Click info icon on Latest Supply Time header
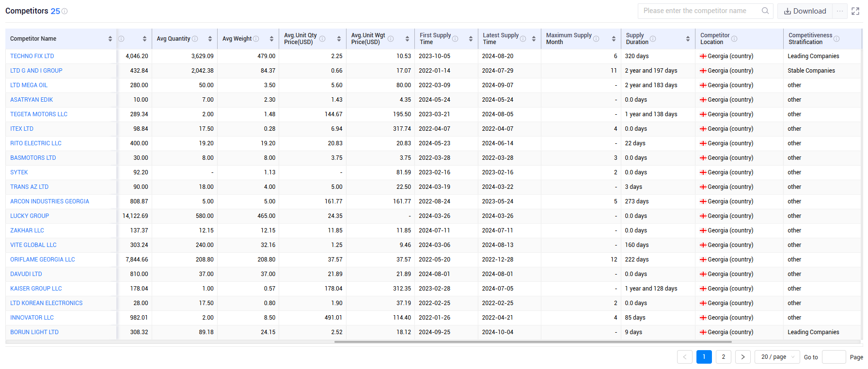 [x=523, y=39]
